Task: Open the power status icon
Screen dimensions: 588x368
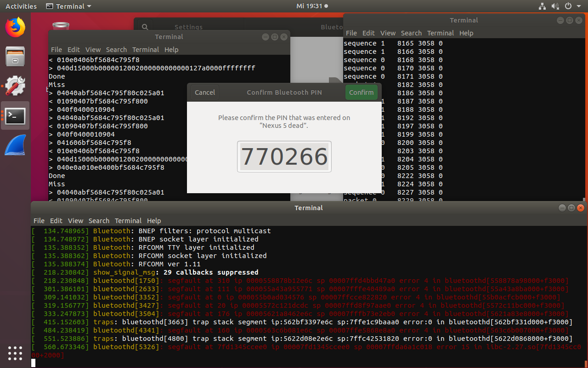Action: tap(568, 6)
